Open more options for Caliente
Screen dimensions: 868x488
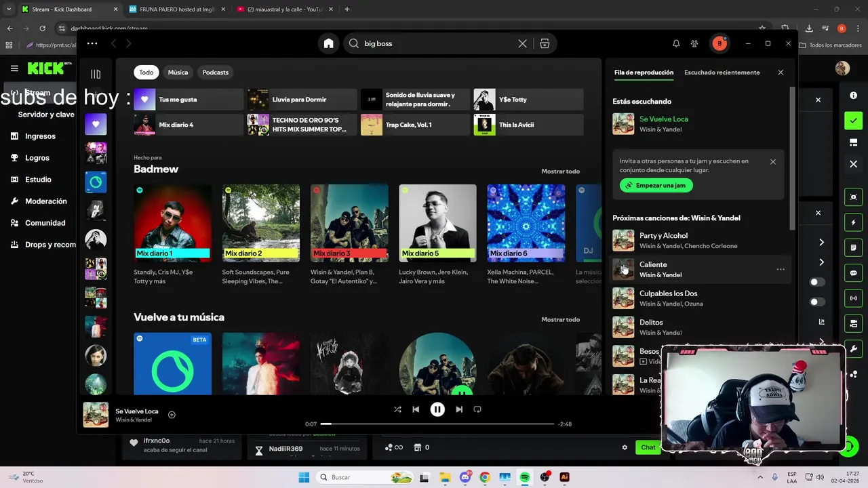(781, 269)
